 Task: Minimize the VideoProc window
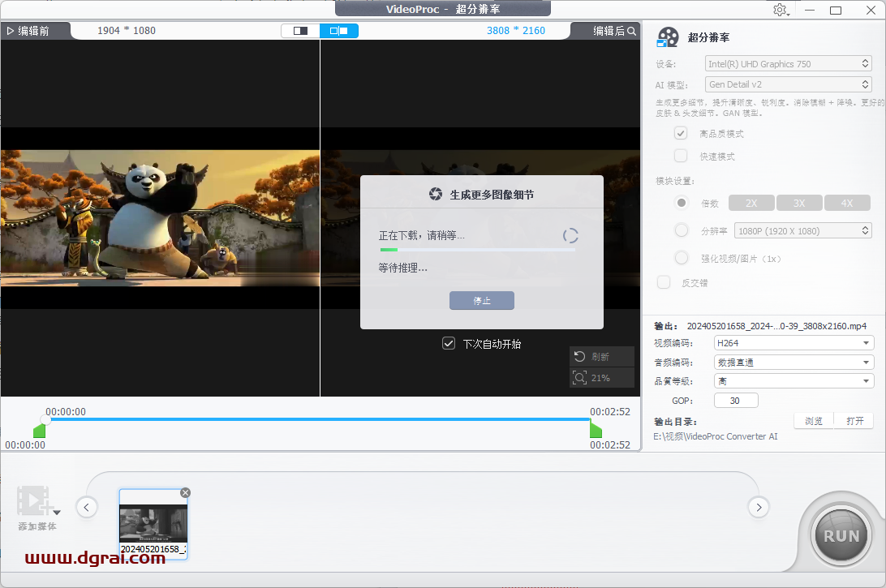pyautogui.click(x=810, y=11)
